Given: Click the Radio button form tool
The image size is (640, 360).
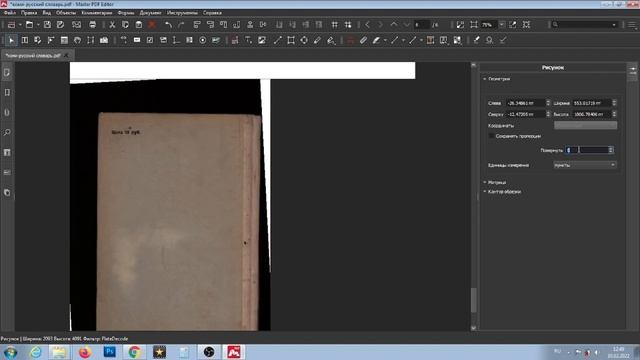Looking at the screenshot, I should click(x=203, y=40).
